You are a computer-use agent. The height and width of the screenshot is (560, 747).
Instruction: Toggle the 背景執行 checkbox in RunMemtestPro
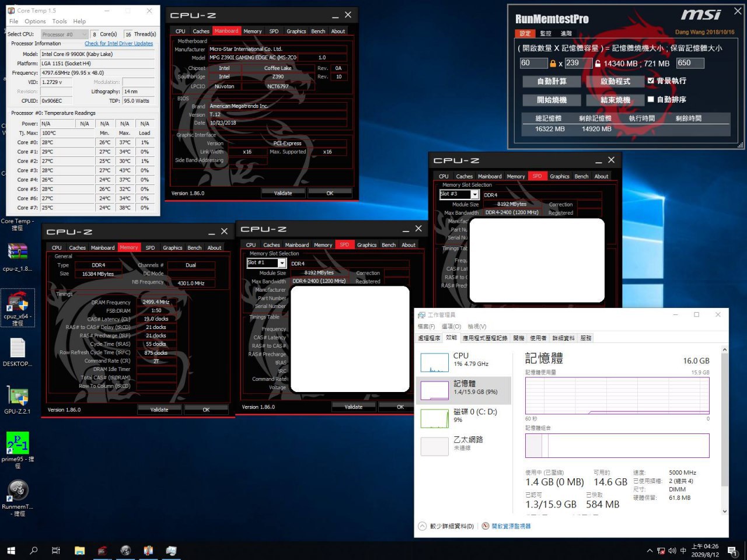coord(651,81)
